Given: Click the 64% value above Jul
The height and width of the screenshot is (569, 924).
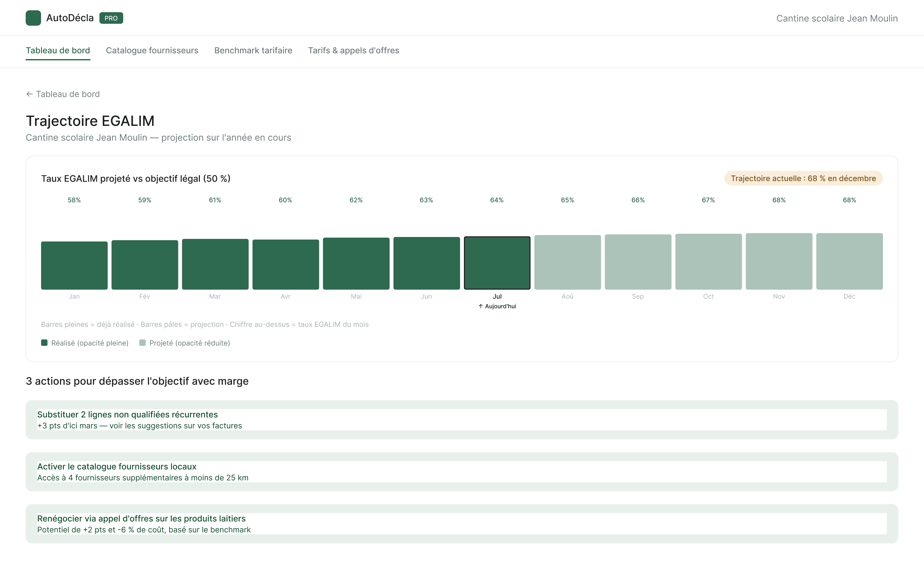Looking at the screenshot, I should [497, 200].
